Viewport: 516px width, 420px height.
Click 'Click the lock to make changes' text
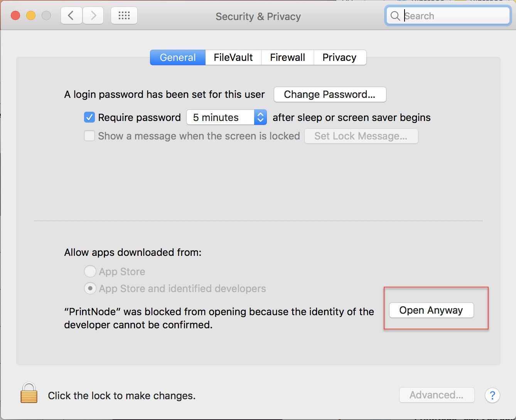coord(121,396)
